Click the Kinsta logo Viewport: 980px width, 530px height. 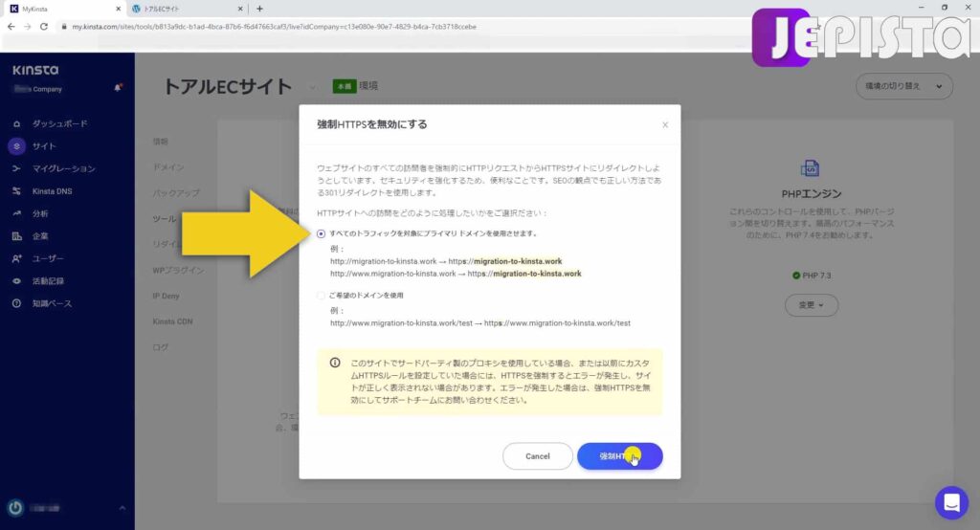coord(35,70)
